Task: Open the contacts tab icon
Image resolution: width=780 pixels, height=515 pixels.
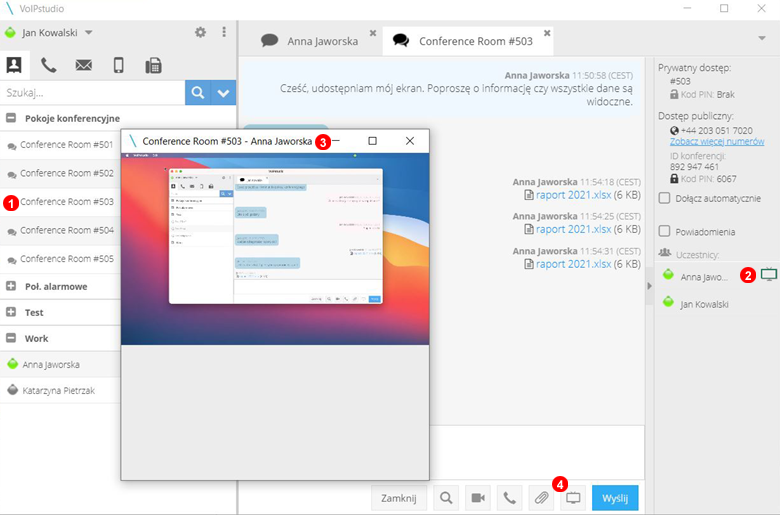Action: tap(14, 65)
